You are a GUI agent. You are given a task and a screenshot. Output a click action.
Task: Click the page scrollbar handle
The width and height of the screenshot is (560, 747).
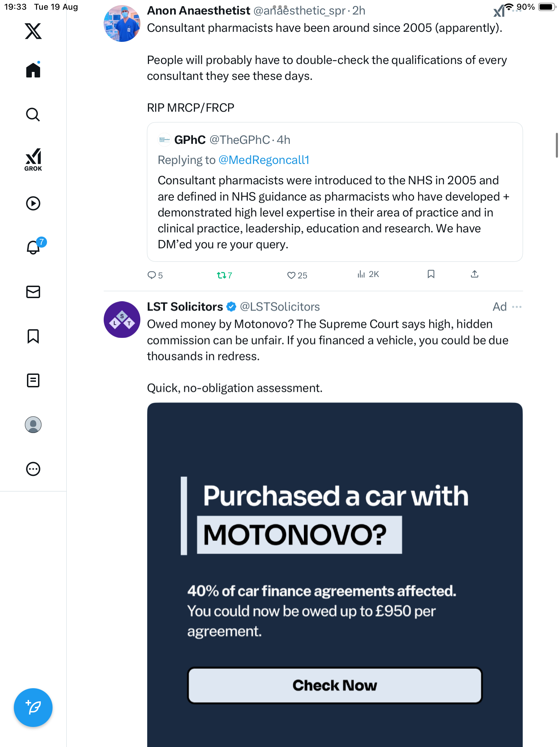click(557, 145)
